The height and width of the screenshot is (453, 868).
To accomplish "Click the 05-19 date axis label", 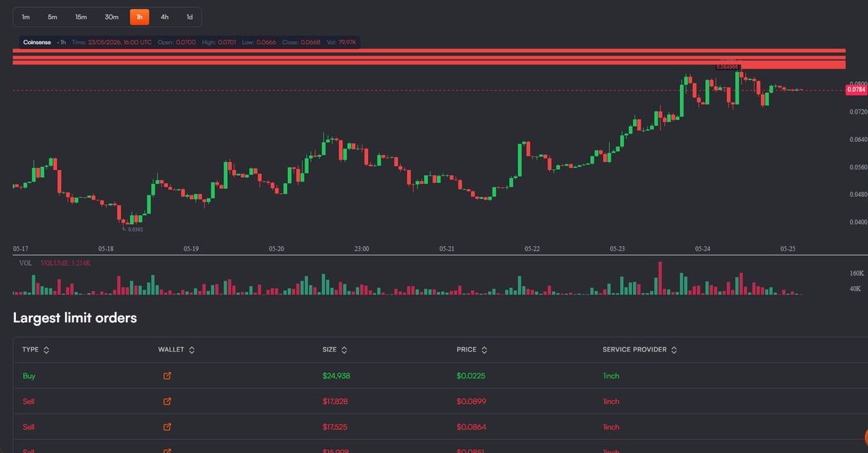I will click(x=191, y=248).
